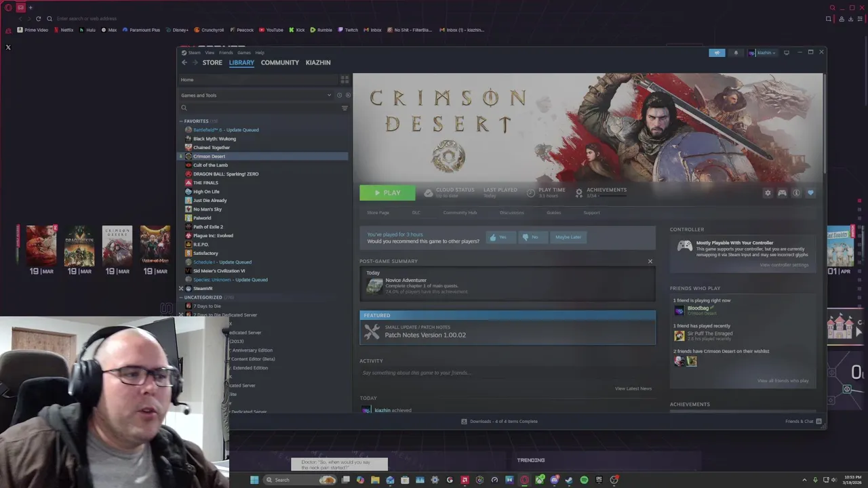The width and height of the screenshot is (868, 488).
Task: Open Steam Downloads status at the bottom
Action: pos(499,422)
